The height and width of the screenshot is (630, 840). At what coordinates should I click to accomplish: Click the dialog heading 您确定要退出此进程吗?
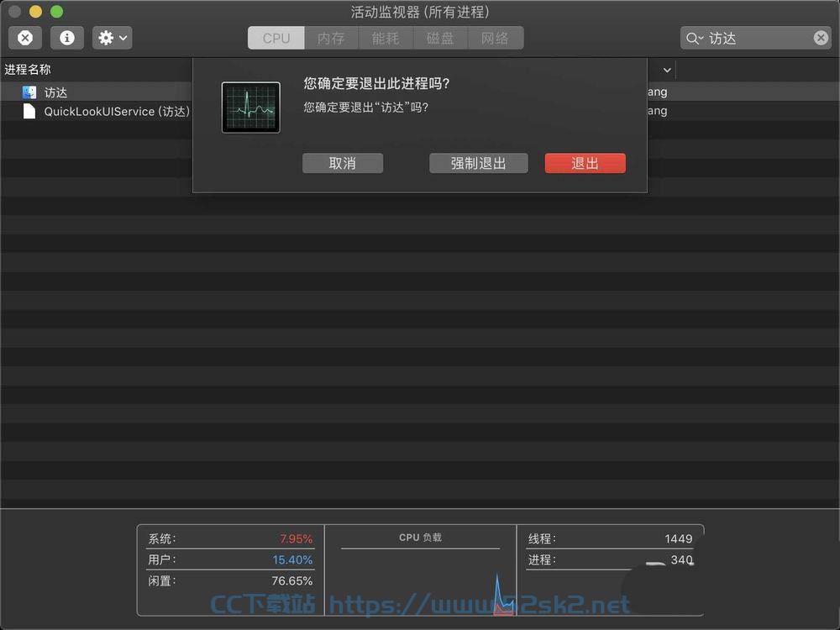coord(376,83)
